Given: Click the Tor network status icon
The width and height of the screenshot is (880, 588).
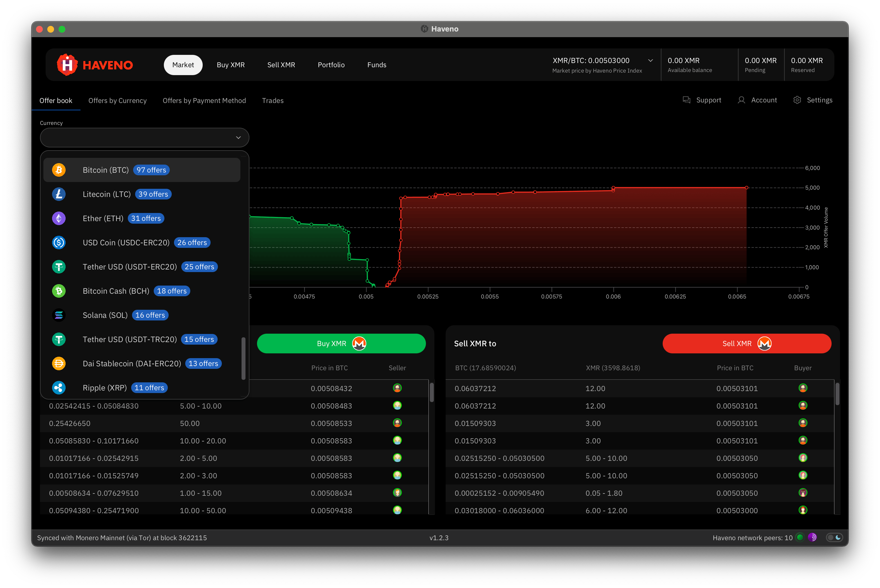Looking at the screenshot, I should pyautogui.click(x=812, y=537).
